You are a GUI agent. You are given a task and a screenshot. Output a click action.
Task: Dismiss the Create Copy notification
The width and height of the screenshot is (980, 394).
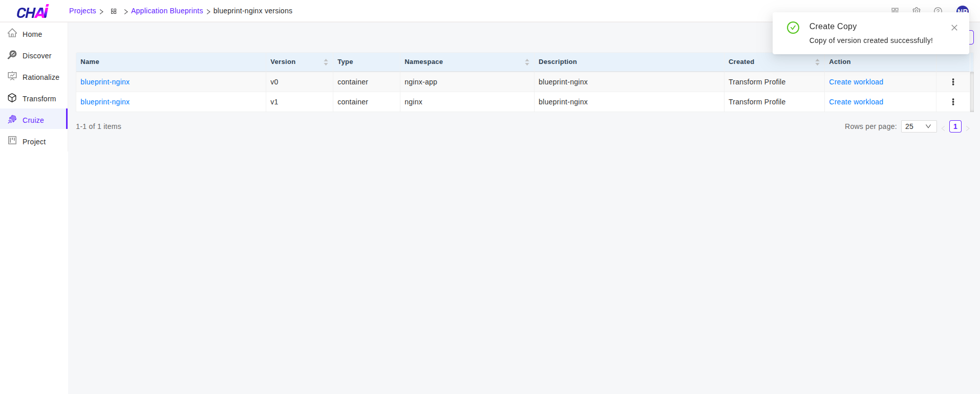[x=954, y=28]
